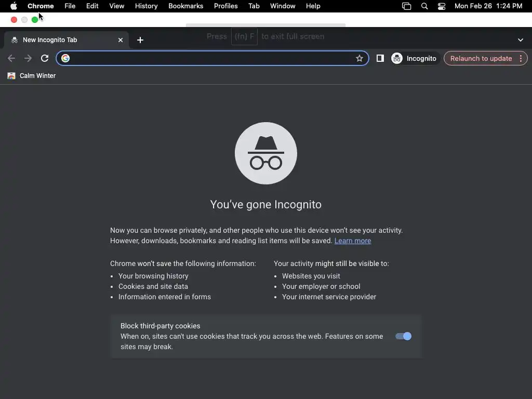Viewport: 532px width, 399px height.
Task: Click the Incognito profile badge
Action: click(x=414, y=58)
